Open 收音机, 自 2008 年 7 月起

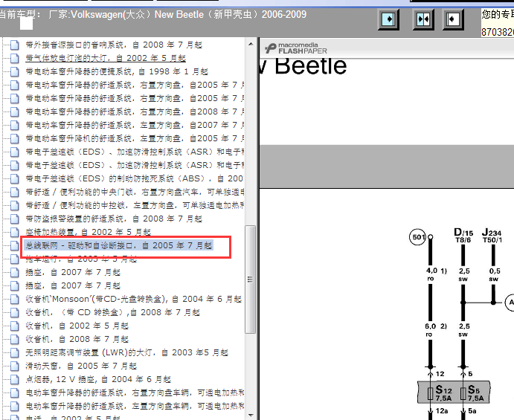tap(77, 340)
